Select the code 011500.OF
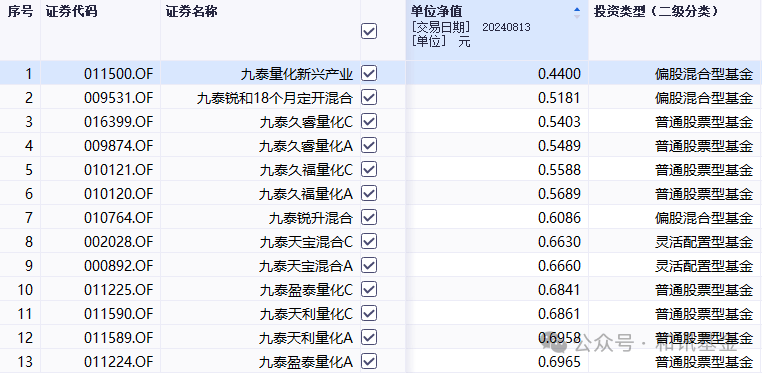The height and width of the screenshot is (373, 762). click(x=119, y=74)
